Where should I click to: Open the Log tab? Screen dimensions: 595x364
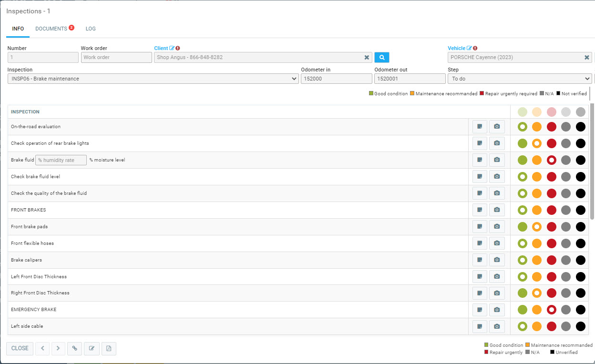click(91, 29)
